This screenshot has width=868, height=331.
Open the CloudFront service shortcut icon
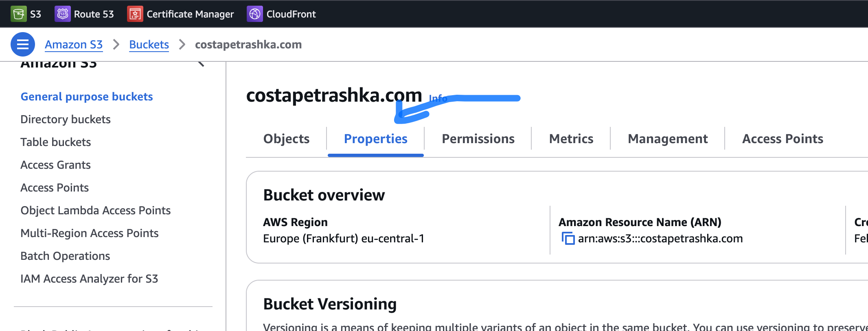[254, 14]
